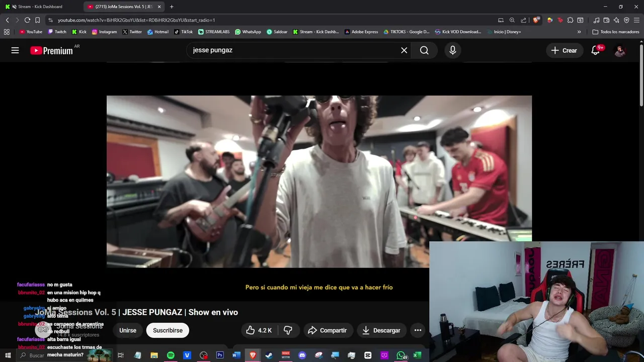Image resolution: width=644 pixels, height=362 pixels.
Task: Toggle the Suscribirse subscription button
Action: point(168,330)
